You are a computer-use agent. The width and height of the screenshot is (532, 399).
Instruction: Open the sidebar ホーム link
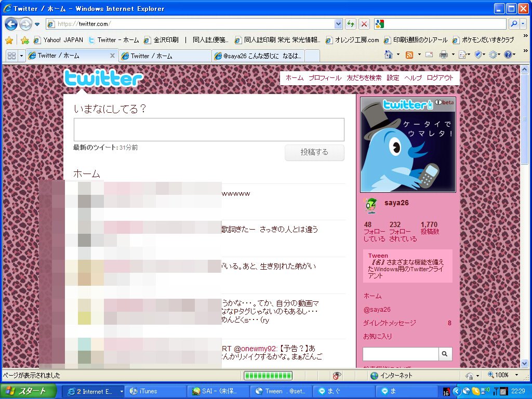[x=373, y=296]
